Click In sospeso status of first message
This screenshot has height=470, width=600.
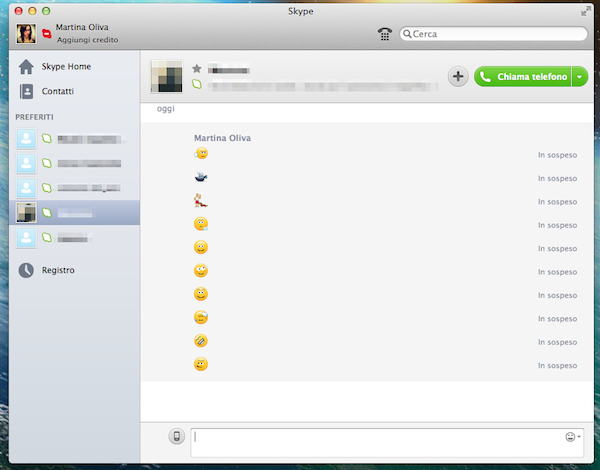[558, 155]
